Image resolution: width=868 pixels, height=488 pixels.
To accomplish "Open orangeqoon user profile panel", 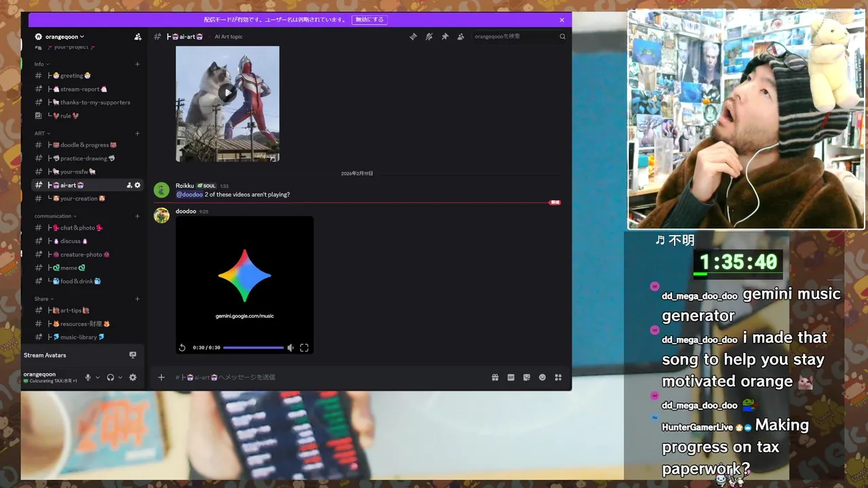I will pos(50,378).
